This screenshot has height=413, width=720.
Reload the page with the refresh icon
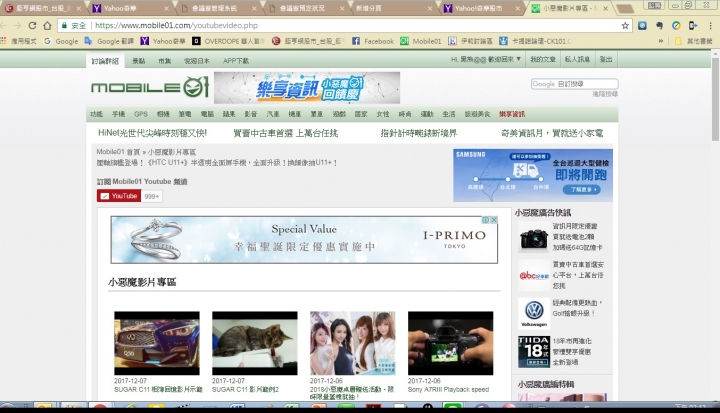point(32,25)
